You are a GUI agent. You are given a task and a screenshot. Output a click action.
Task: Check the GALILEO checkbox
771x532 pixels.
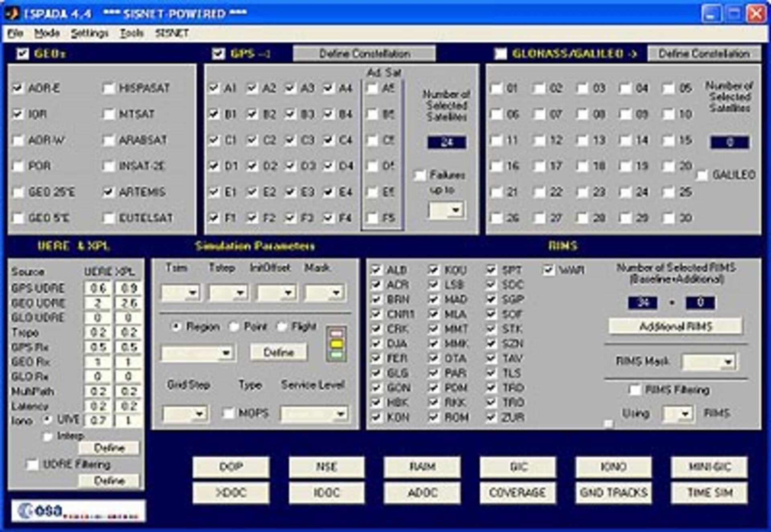702,175
